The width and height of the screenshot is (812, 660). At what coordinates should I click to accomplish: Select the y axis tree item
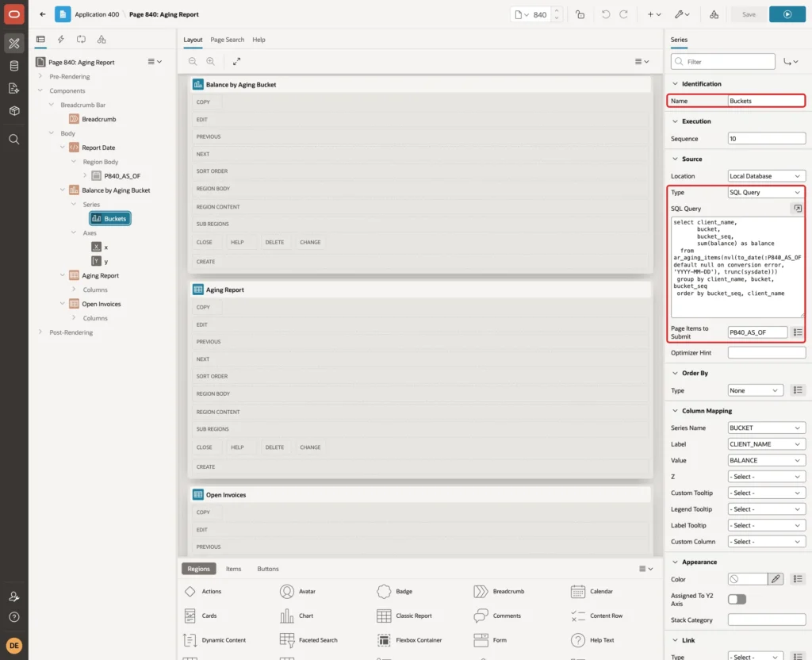tap(100, 261)
